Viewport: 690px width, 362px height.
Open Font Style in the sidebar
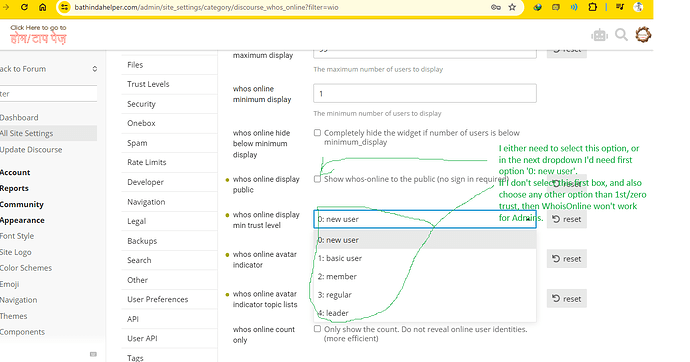coord(17,236)
